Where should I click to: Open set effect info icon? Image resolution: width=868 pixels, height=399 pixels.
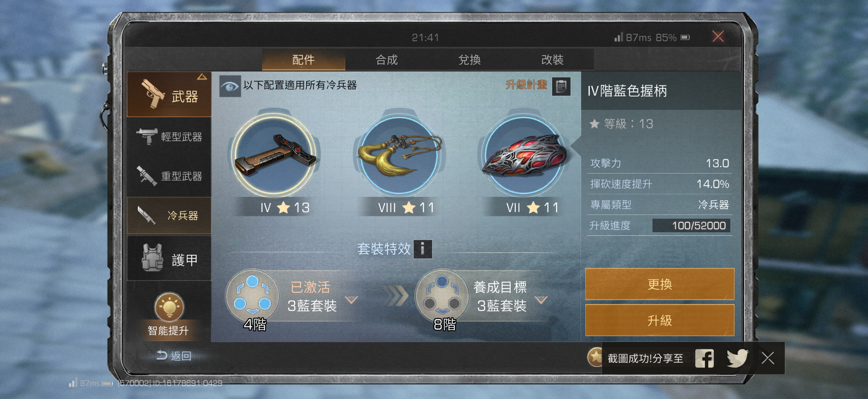click(x=422, y=249)
